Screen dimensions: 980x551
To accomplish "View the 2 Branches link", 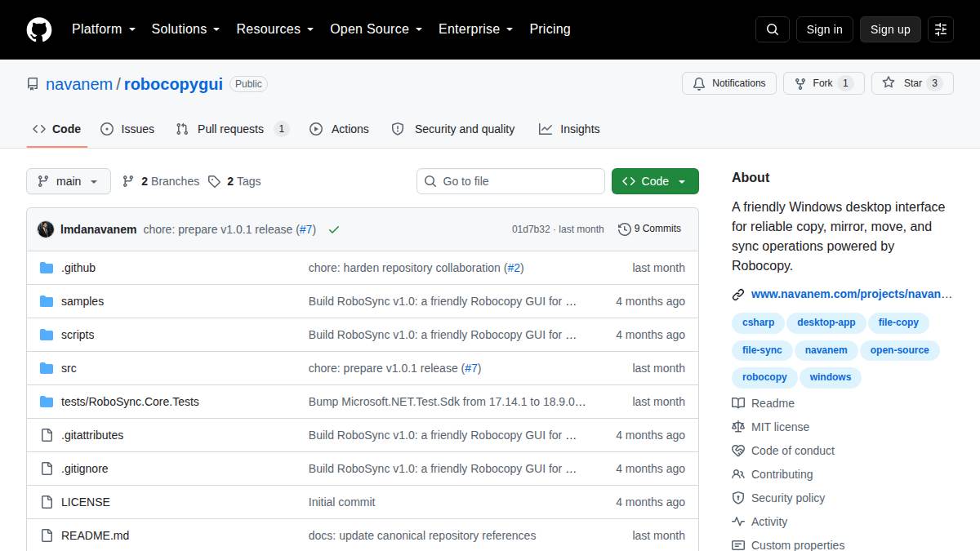I will click(x=161, y=181).
